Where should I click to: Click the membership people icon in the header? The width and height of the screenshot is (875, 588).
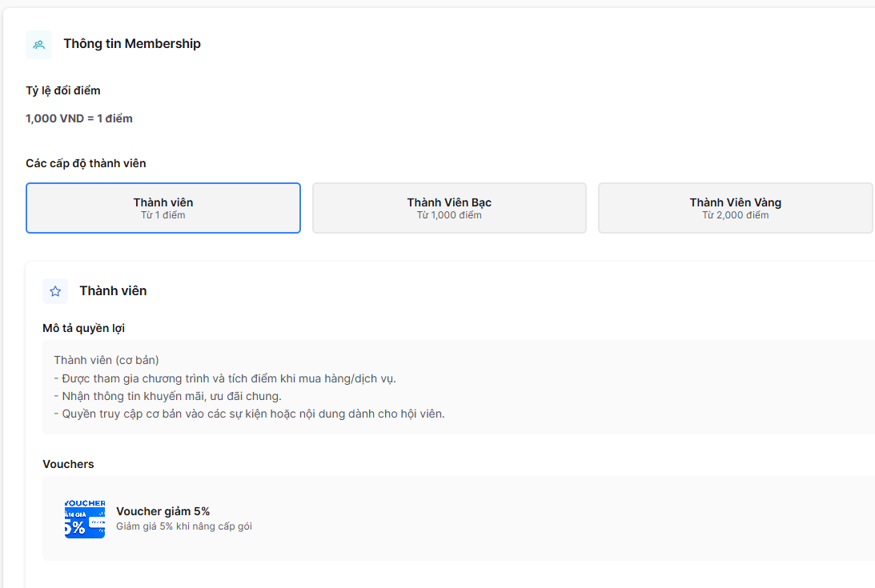click(x=39, y=45)
